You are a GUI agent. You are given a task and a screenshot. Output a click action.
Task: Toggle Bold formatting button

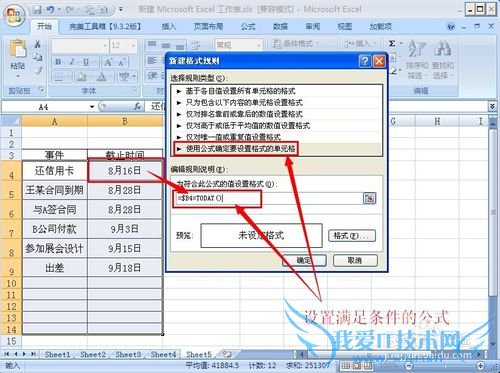[58, 62]
